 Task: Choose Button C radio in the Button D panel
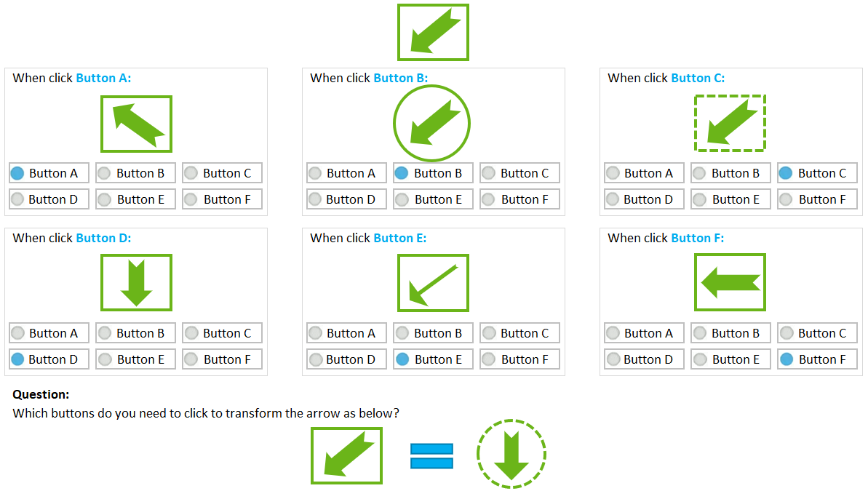[191, 333]
